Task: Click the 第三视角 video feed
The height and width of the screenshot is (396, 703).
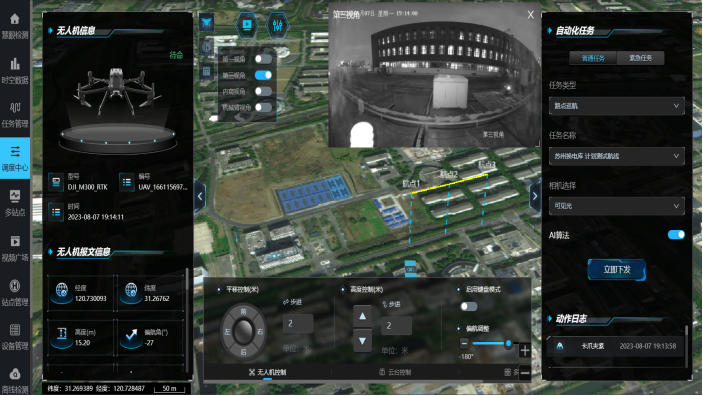Action: (x=434, y=75)
